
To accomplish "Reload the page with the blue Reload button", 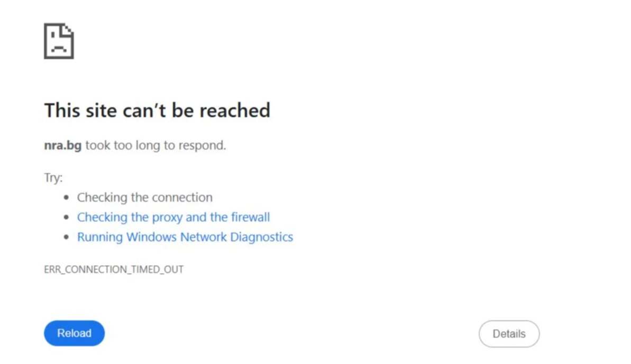I will (74, 333).
